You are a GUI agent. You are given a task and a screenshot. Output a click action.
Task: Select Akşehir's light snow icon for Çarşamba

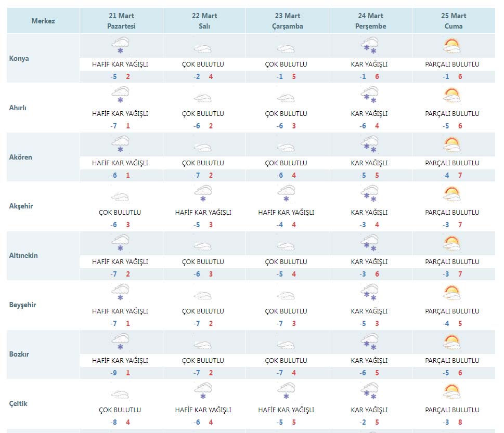point(286,194)
